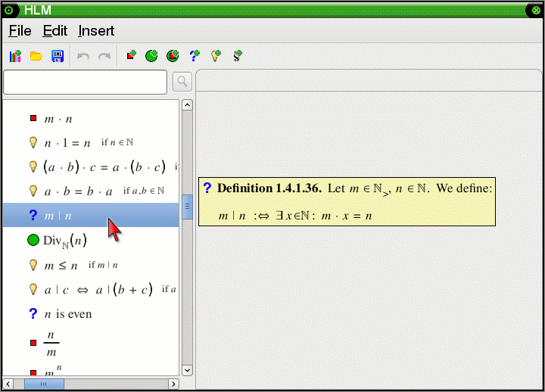
Task: Open the Edit menu
Action: point(54,31)
